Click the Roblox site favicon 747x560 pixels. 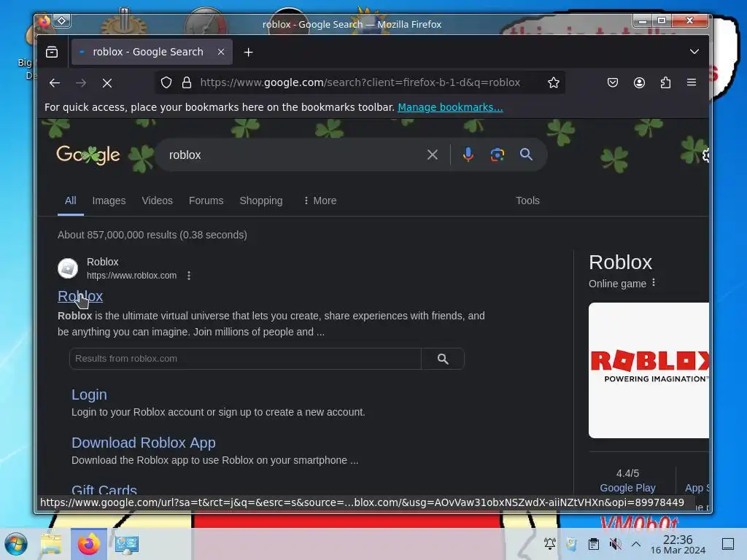[68, 268]
